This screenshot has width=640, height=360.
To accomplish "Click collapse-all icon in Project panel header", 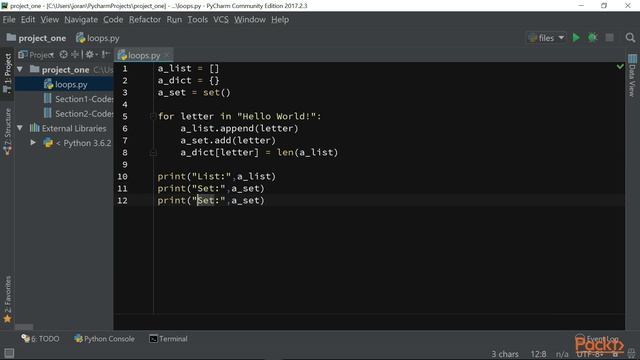I will point(75,54).
